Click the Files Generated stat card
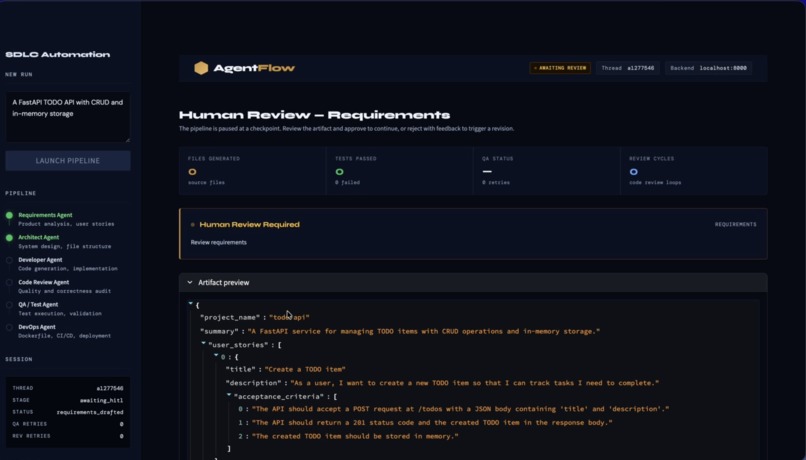 tap(252, 171)
